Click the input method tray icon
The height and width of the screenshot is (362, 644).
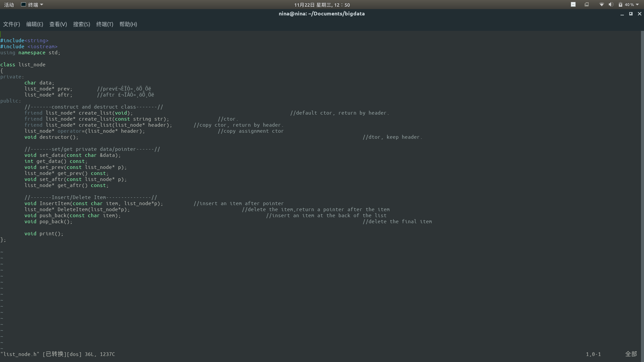(x=587, y=4)
